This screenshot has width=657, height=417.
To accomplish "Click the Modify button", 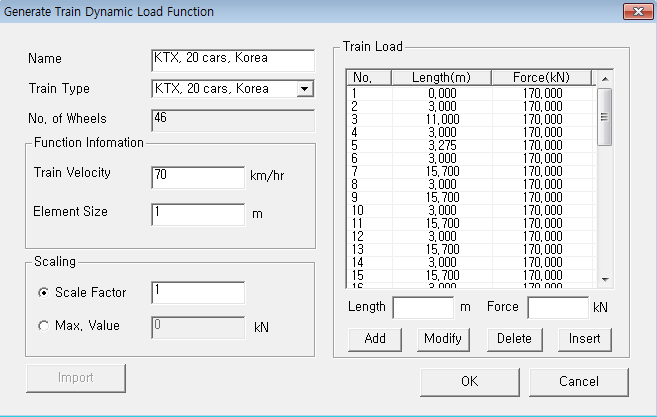I will click(x=443, y=339).
